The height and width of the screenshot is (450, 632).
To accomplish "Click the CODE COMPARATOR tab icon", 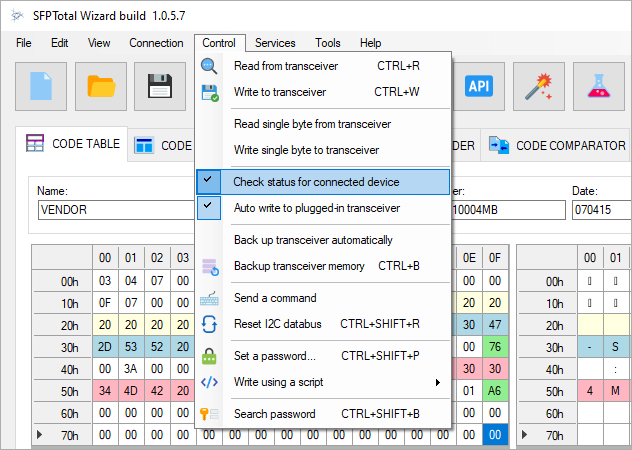I will [499, 145].
